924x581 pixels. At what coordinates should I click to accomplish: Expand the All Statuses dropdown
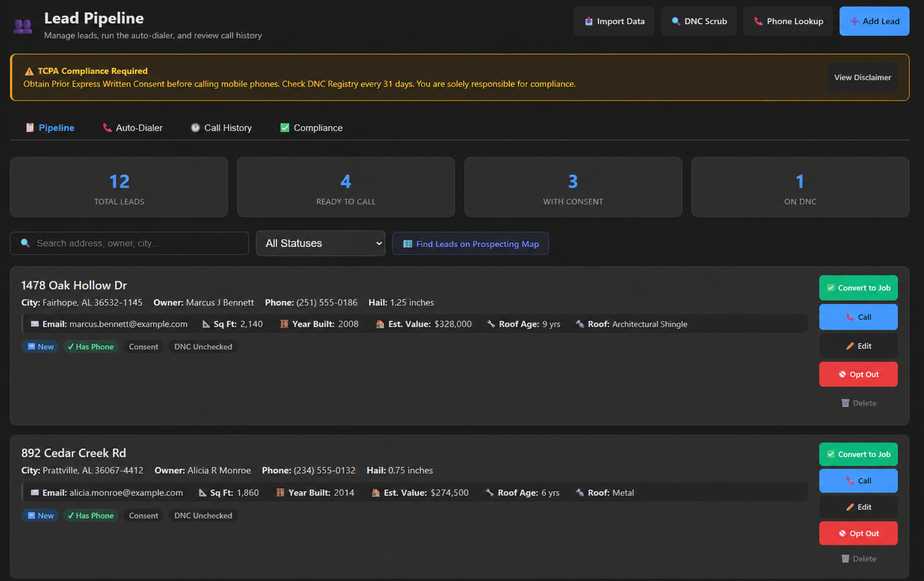(x=321, y=243)
